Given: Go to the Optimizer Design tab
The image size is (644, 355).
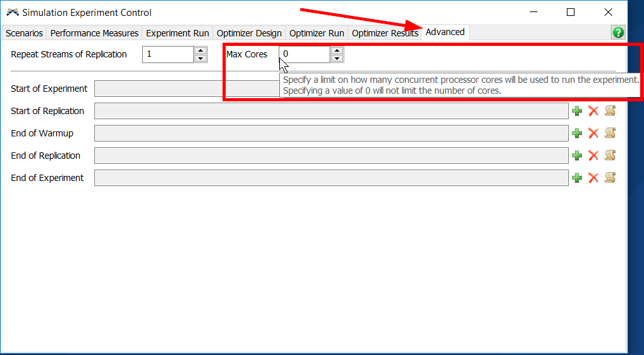Looking at the screenshot, I should coord(249,33).
